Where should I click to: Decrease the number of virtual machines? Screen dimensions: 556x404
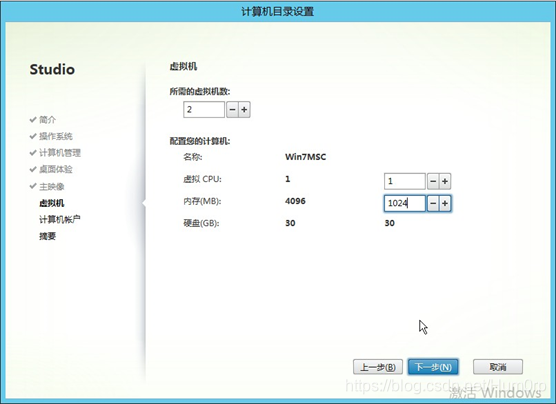[232, 110]
